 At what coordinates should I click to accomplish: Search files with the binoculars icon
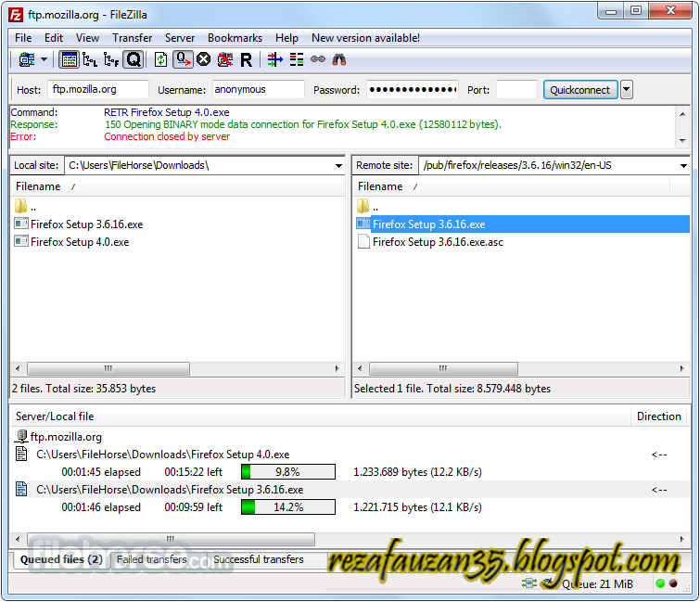pyautogui.click(x=339, y=59)
